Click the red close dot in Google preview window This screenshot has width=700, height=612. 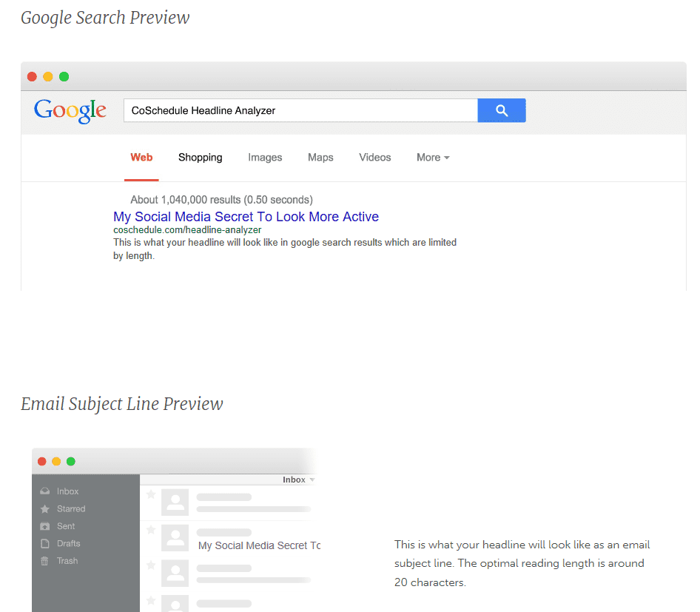32,77
